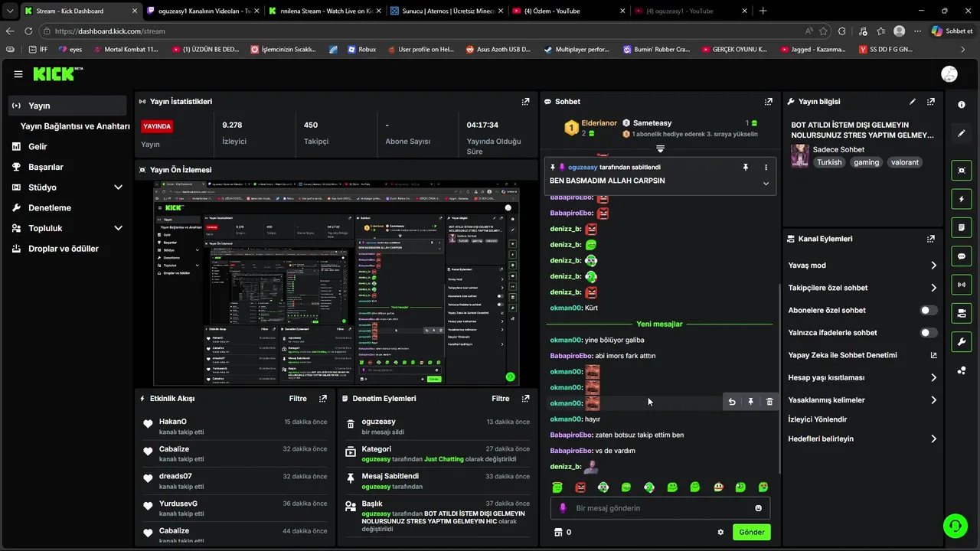
Task: Open Takipçilere özel sohbet settings
Action: (x=862, y=288)
